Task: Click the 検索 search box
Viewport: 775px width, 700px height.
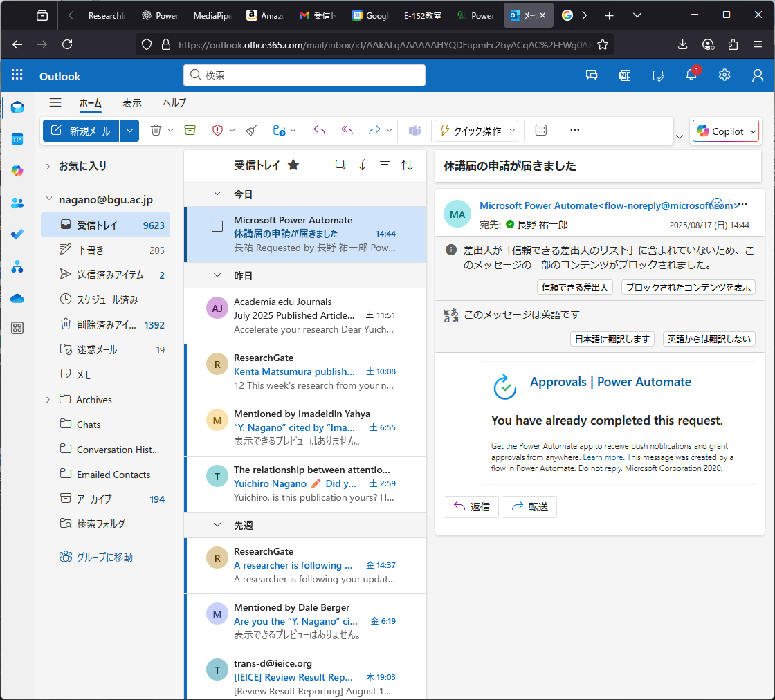Action: click(x=304, y=75)
